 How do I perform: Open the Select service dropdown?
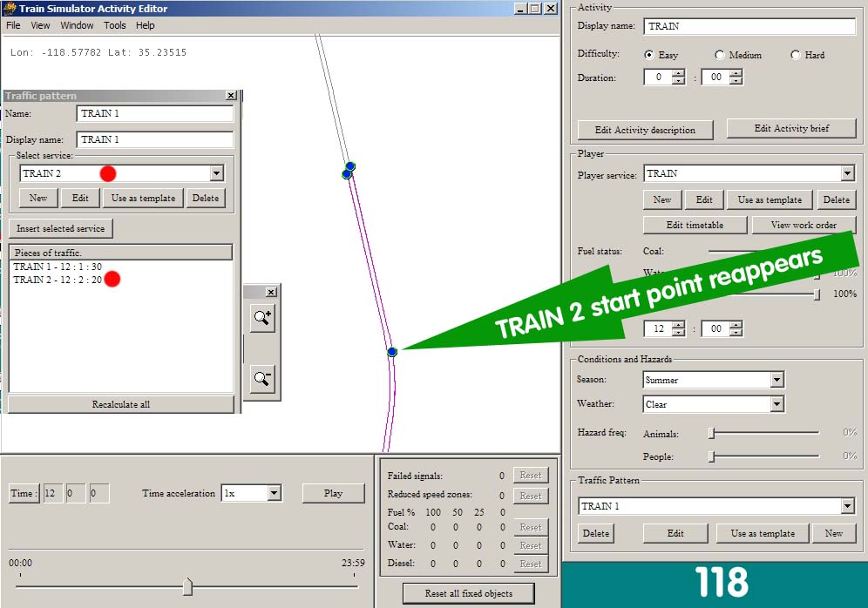point(217,173)
